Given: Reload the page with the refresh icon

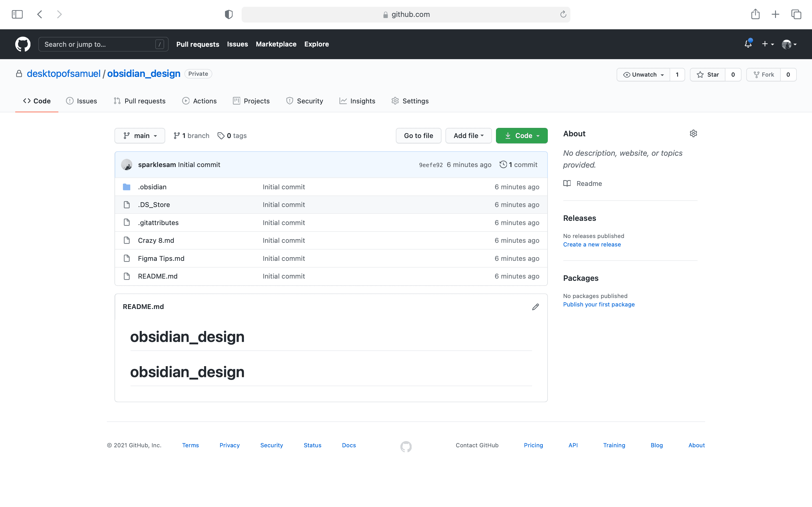Looking at the screenshot, I should pyautogui.click(x=563, y=14).
